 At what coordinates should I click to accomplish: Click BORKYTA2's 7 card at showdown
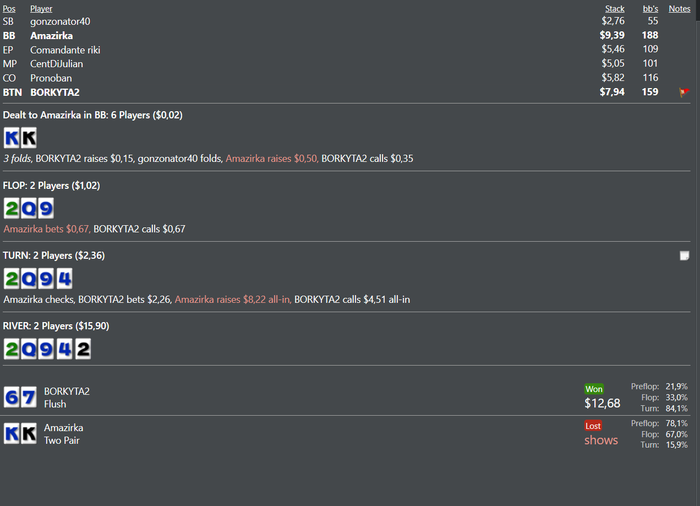point(28,397)
